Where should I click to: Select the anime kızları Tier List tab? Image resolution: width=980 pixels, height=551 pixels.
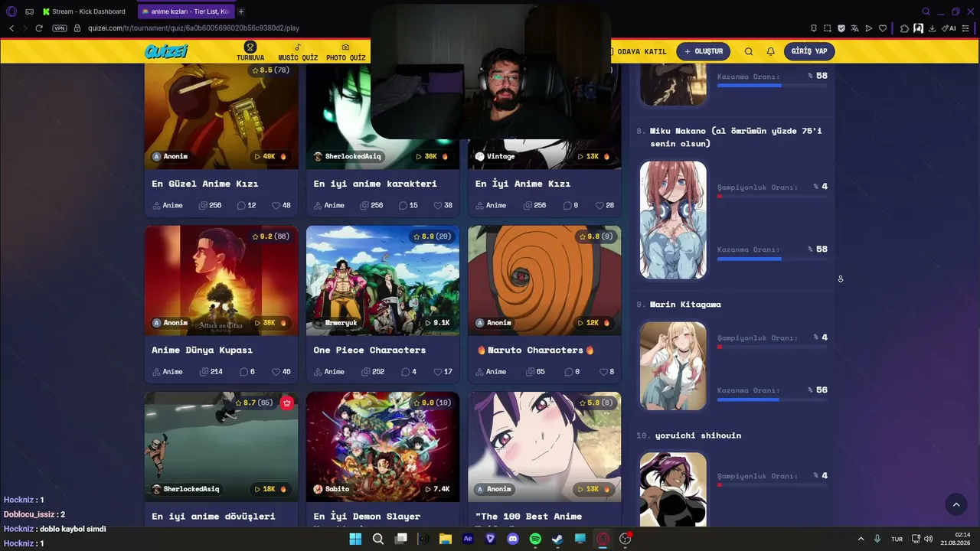[185, 11]
